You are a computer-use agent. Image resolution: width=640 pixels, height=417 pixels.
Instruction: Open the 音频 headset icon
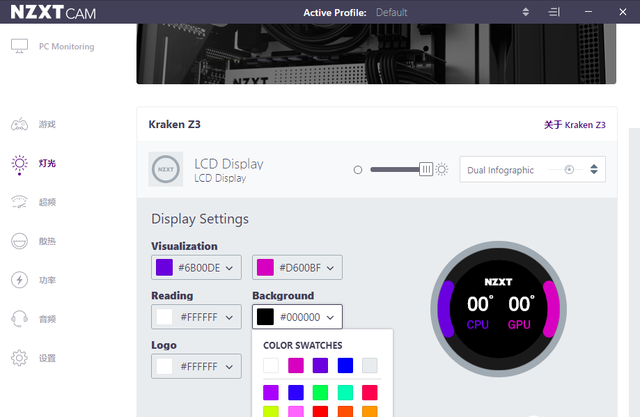click(19, 319)
